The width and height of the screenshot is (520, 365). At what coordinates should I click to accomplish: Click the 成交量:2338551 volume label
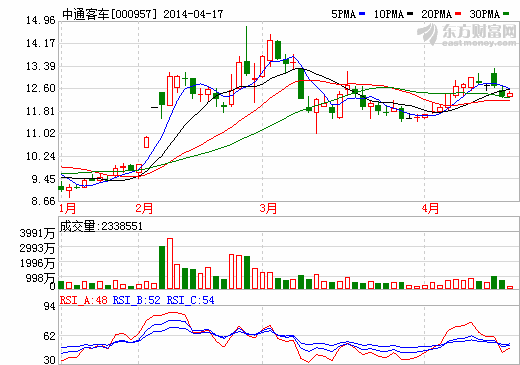(x=101, y=226)
